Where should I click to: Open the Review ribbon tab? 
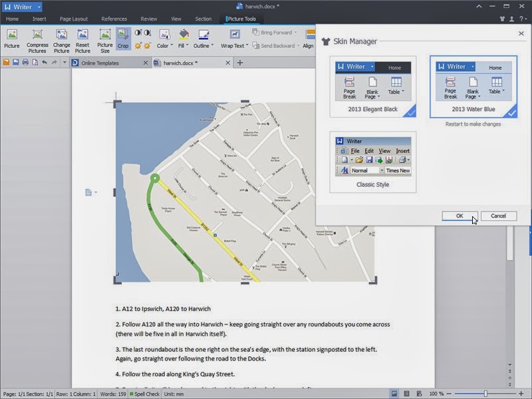pyautogui.click(x=149, y=19)
